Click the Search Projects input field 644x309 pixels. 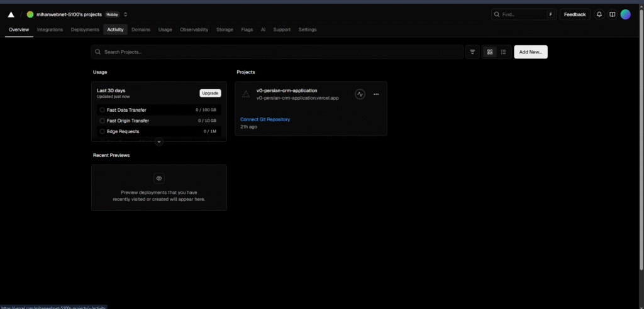[x=277, y=52]
